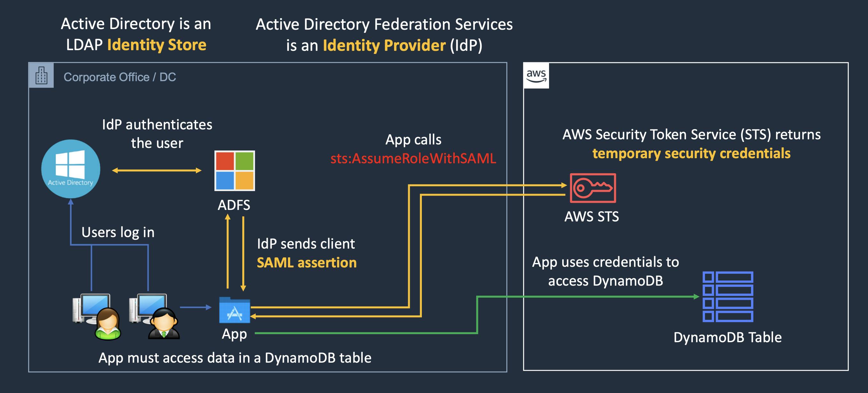Click 'Active Directory is an' heading line
Viewport: 868px width, 393px height.
pyautogui.click(x=136, y=24)
